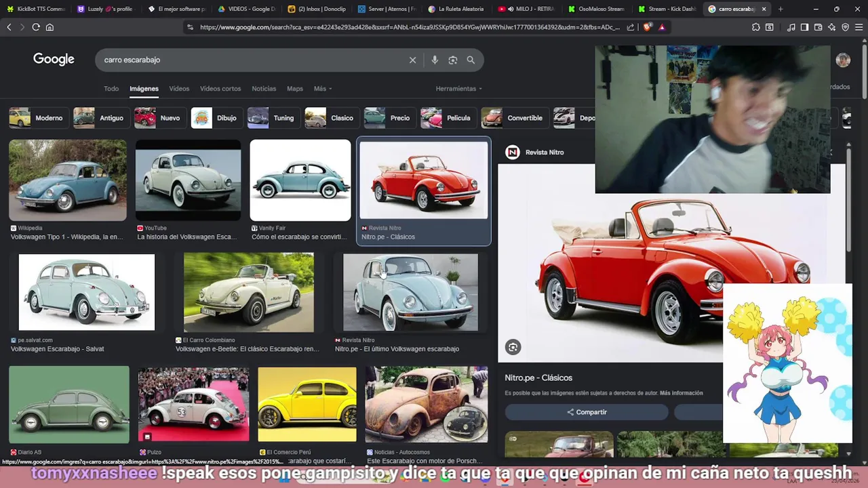Open a new browser tab
This screenshot has width=868, height=488.
tap(781, 9)
